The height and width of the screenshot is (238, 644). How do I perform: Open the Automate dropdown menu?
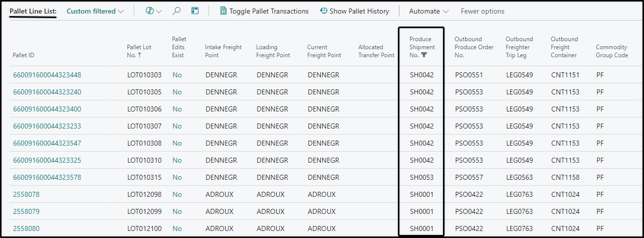pos(429,11)
